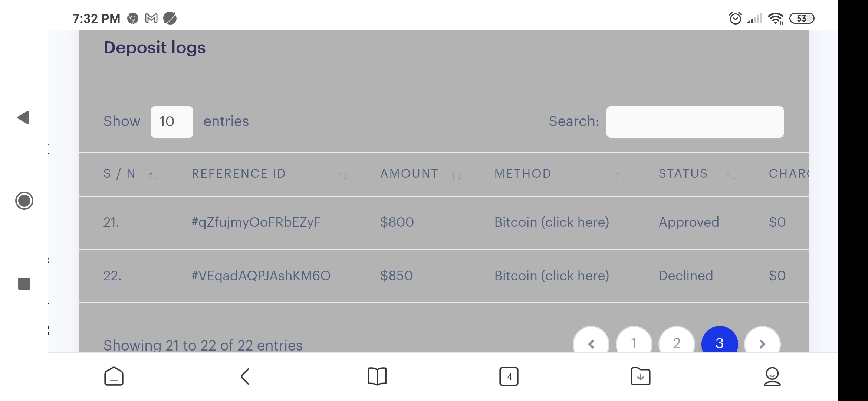Sort table by Status column
Image resolution: width=868 pixels, height=401 pixels.
[x=697, y=174]
